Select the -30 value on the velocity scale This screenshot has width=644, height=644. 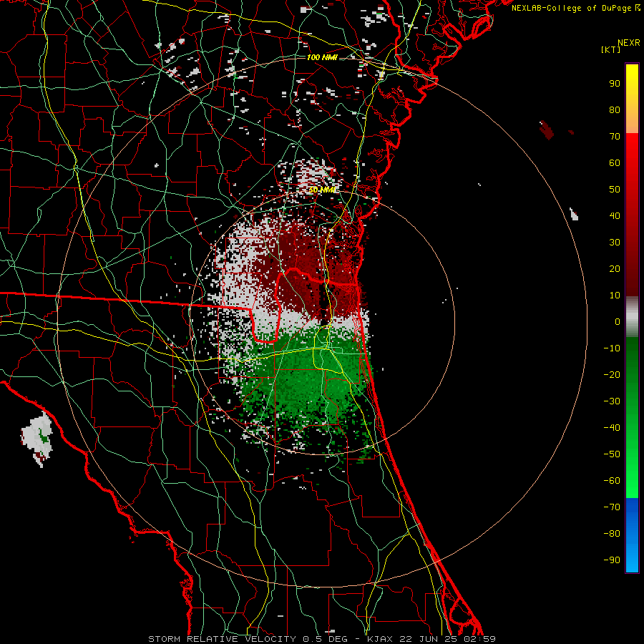[612, 401]
